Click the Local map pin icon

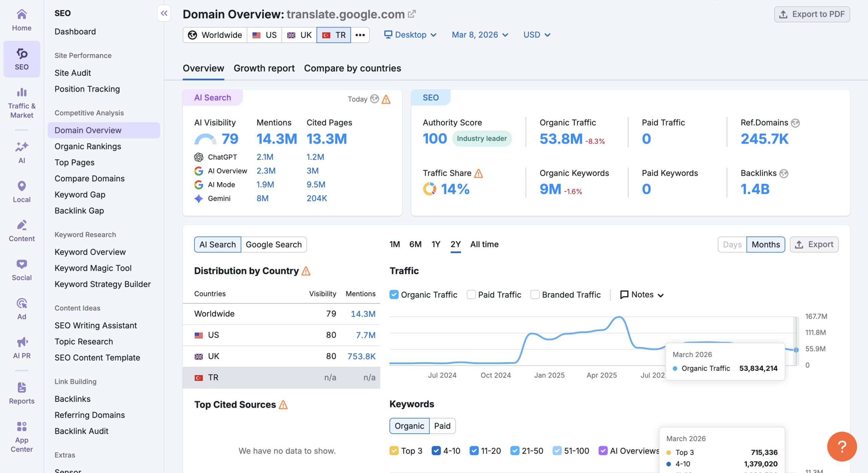(x=22, y=186)
